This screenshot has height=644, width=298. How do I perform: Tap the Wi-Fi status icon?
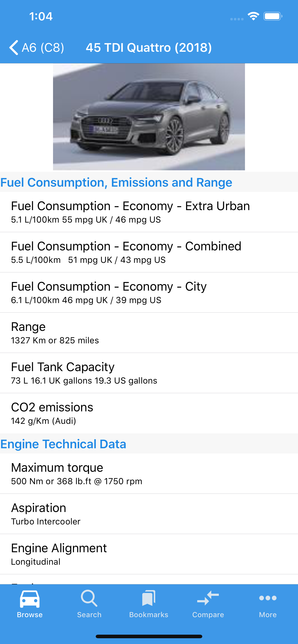tap(253, 17)
